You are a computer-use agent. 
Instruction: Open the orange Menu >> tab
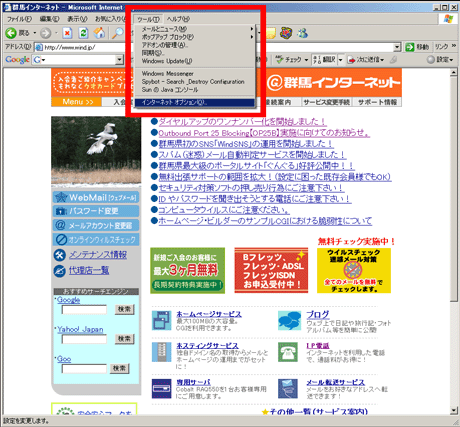[x=76, y=102]
